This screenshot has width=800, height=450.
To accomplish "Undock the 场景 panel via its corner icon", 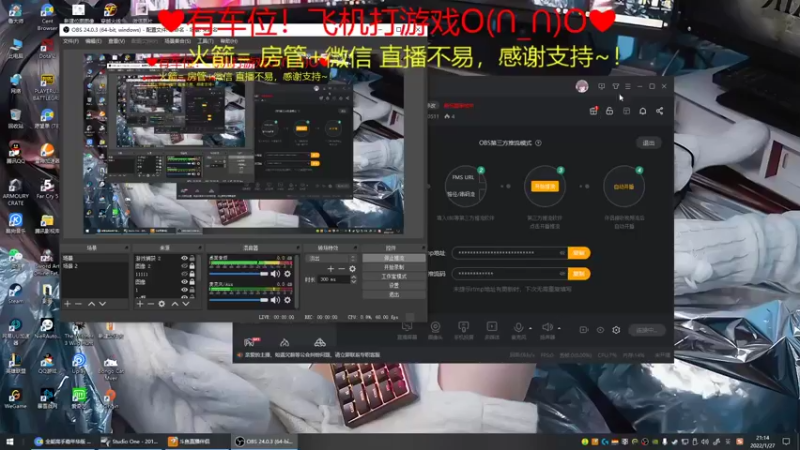I will [x=127, y=247].
